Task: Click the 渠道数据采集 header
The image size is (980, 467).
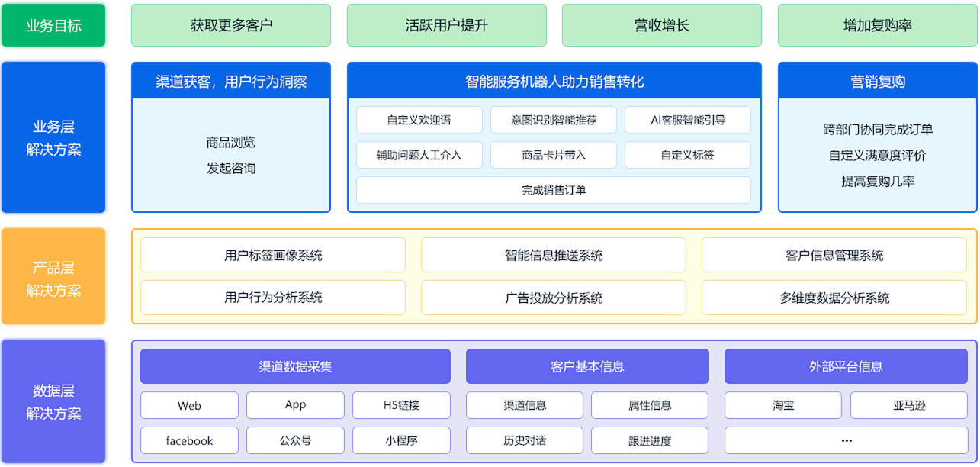Action: (295, 366)
